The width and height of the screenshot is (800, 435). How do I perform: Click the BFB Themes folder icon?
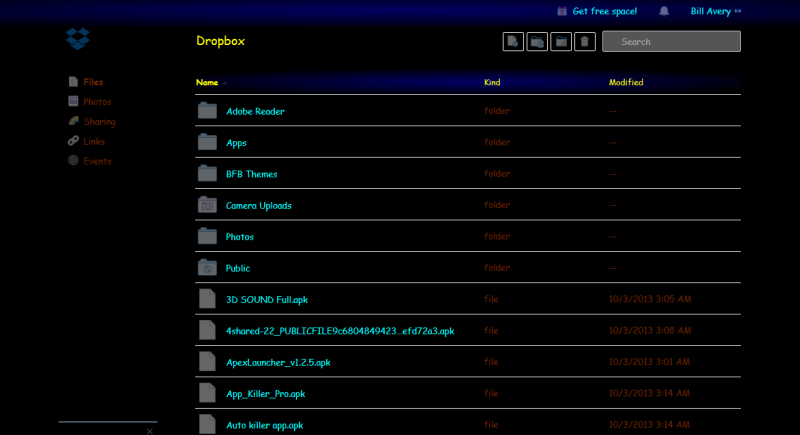pos(207,173)
